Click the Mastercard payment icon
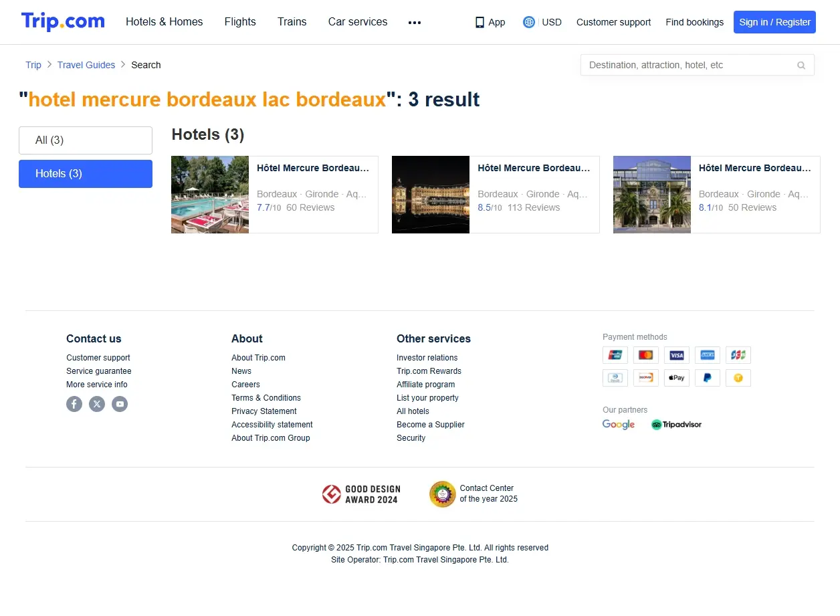 click(646, 355)
